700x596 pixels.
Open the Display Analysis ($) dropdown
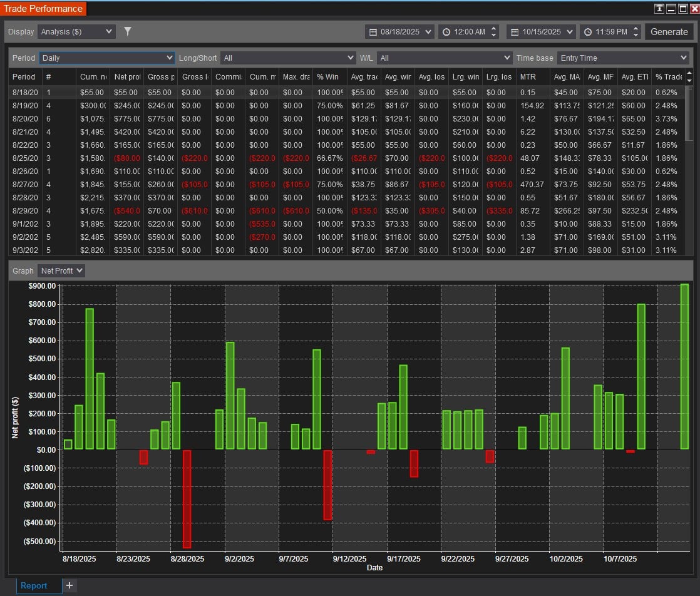pos(76,31)
